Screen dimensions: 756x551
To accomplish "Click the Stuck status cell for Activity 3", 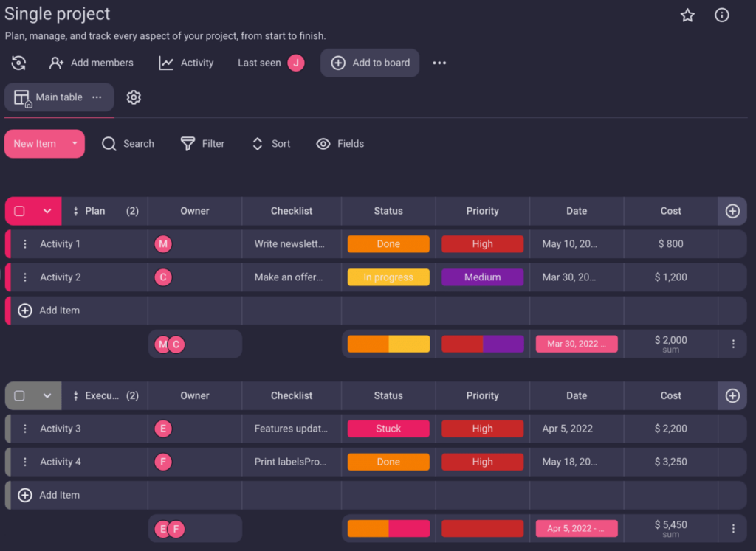I will (x=388, y=429).
